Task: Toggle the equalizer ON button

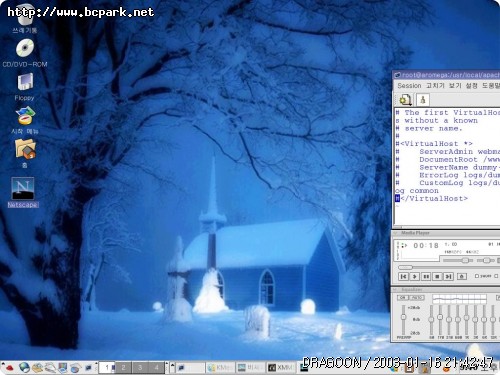Action: click(x=403, y=298)
